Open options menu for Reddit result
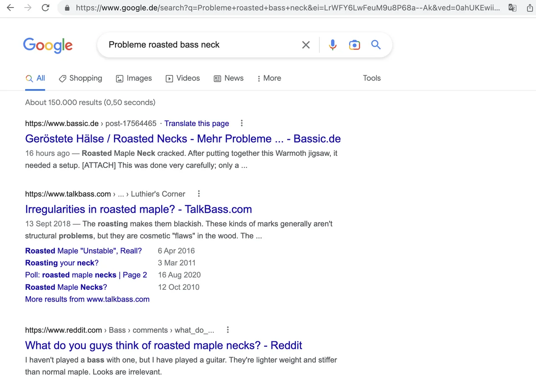 (228, 330)
